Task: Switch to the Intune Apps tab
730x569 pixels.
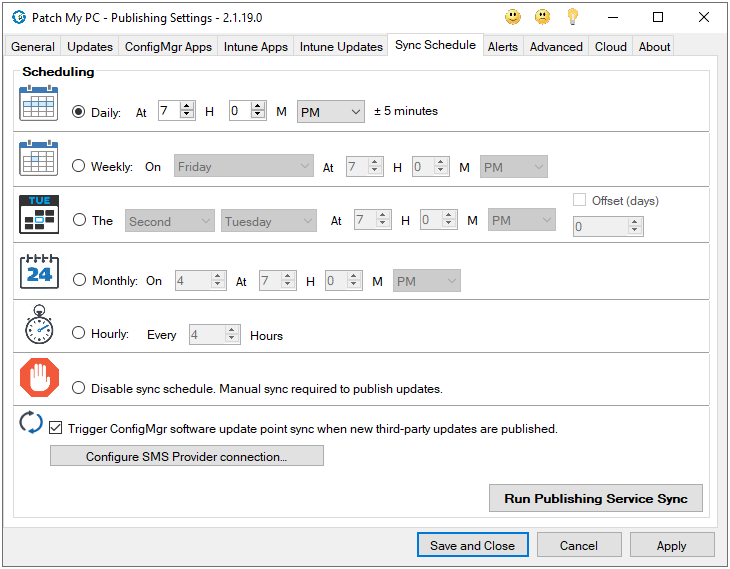Action: point(256,47)
